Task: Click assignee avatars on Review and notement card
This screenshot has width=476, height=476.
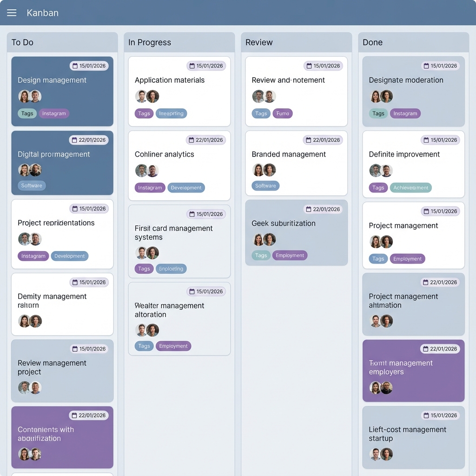Action: coord(264,96)
